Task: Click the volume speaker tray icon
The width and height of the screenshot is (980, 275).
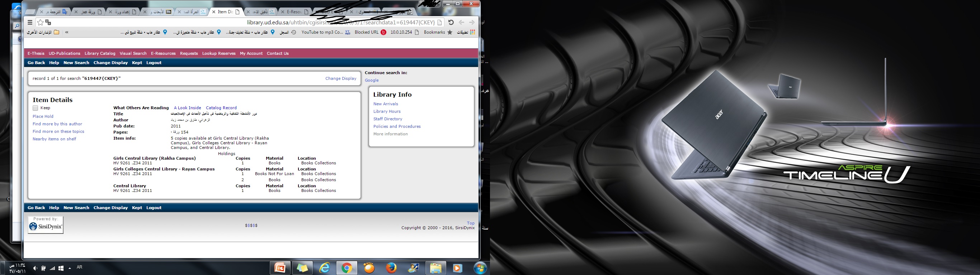Action: [x=35, y=268]
